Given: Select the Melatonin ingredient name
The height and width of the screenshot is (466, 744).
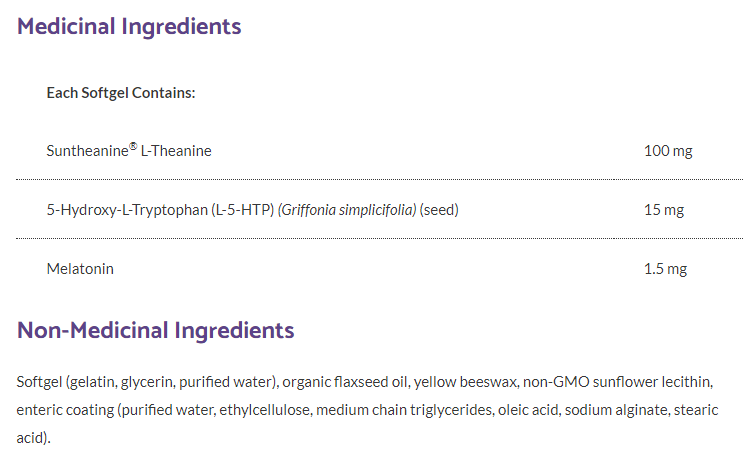Looking at the screenshot, I should (79, 269).
